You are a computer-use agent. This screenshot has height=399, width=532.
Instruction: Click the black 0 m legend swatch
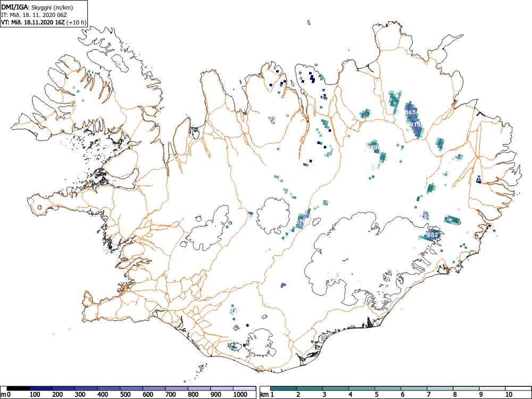coord(18,388)
